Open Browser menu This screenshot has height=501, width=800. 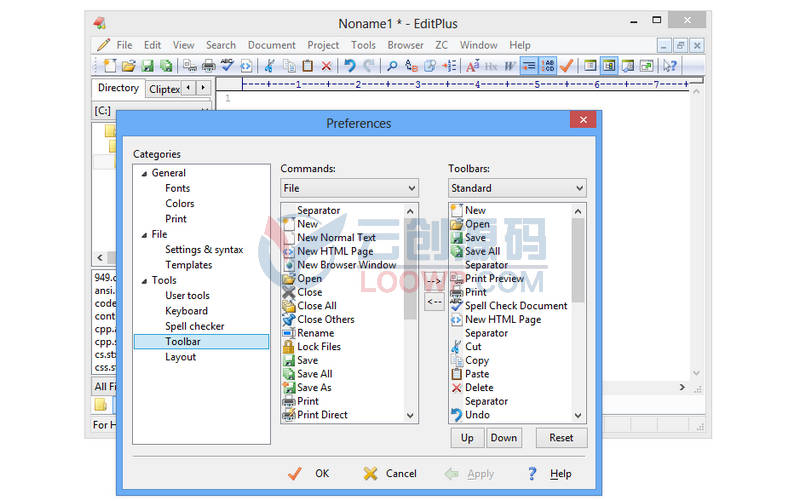coord(405,45)
